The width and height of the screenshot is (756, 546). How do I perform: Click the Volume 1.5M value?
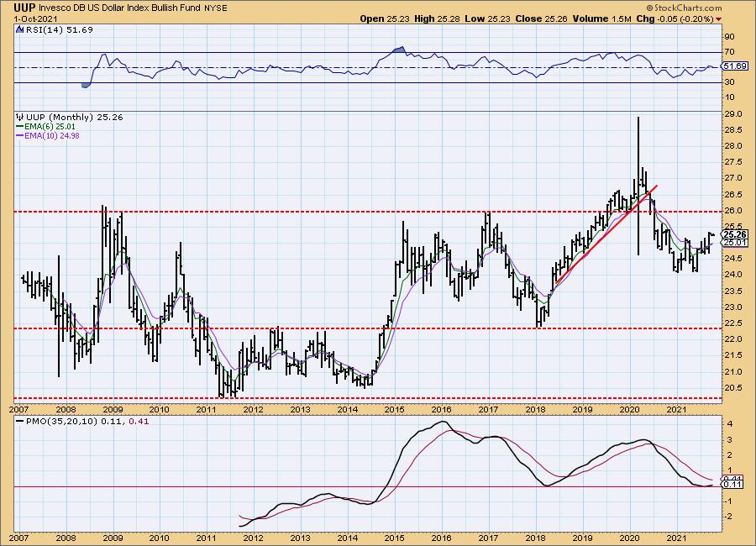click(x=601, y=18)
